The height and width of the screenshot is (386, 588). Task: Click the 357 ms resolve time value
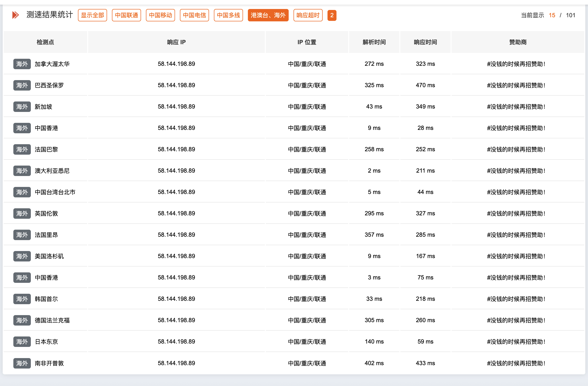(x=374, y=235)
